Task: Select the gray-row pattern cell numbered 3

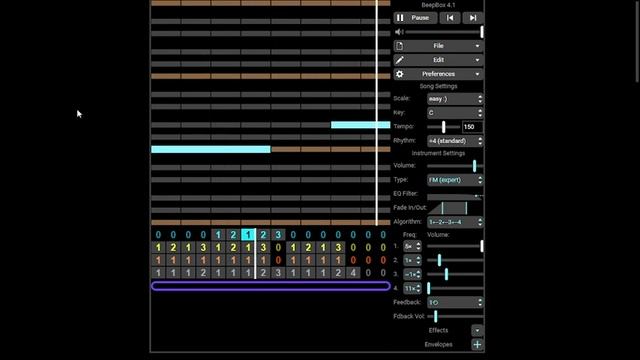Action: (278, 273)
